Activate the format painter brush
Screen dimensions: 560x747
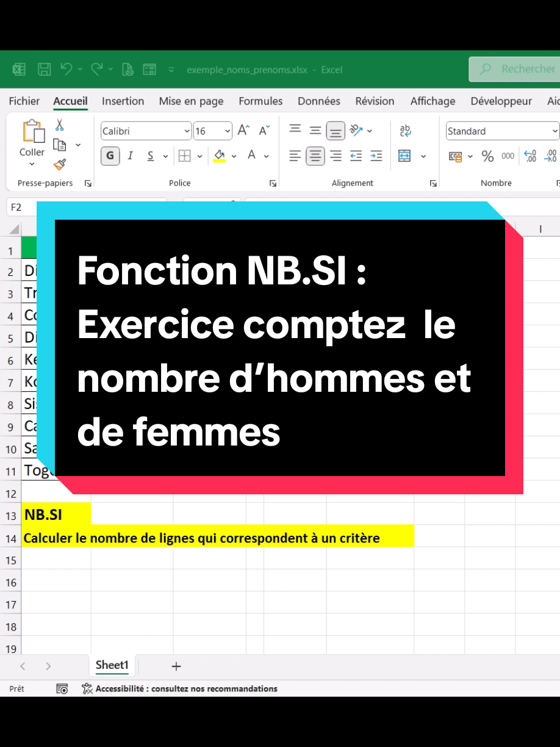pyautogui.click(x=59, y=165)
